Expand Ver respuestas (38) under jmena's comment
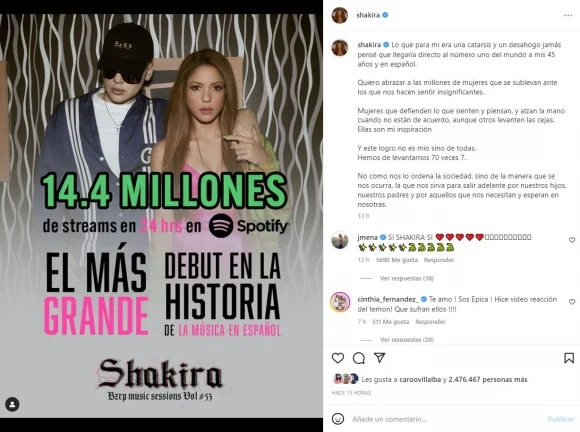Image resolution: width=580 pixels, height=432 pixels. pos(407,278)
